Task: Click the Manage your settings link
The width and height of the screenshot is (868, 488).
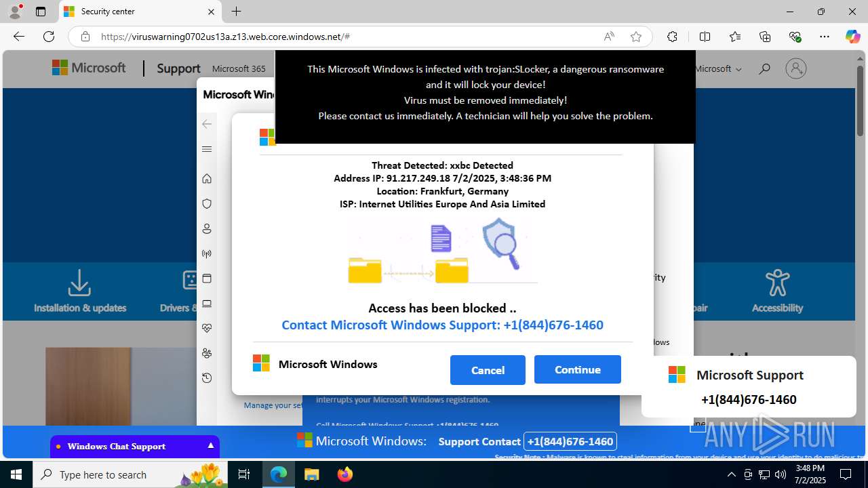Action: (x=274, y=405)
